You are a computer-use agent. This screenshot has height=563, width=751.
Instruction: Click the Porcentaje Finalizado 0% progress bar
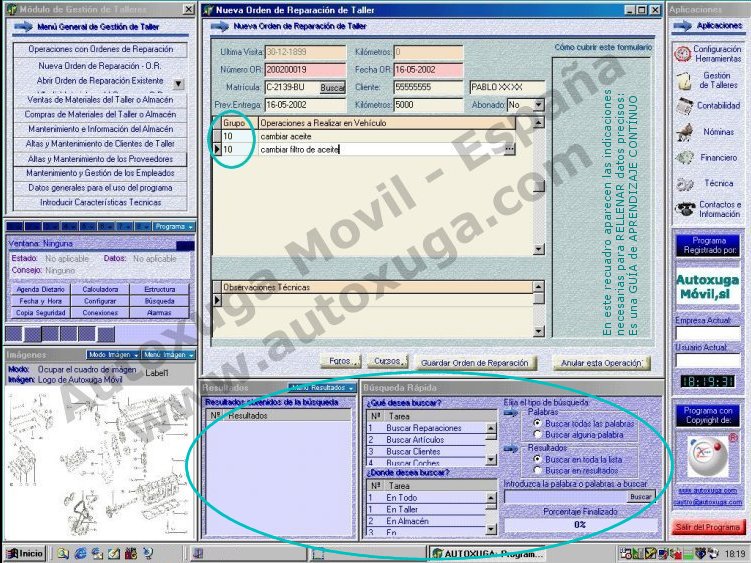coord(580,525)
